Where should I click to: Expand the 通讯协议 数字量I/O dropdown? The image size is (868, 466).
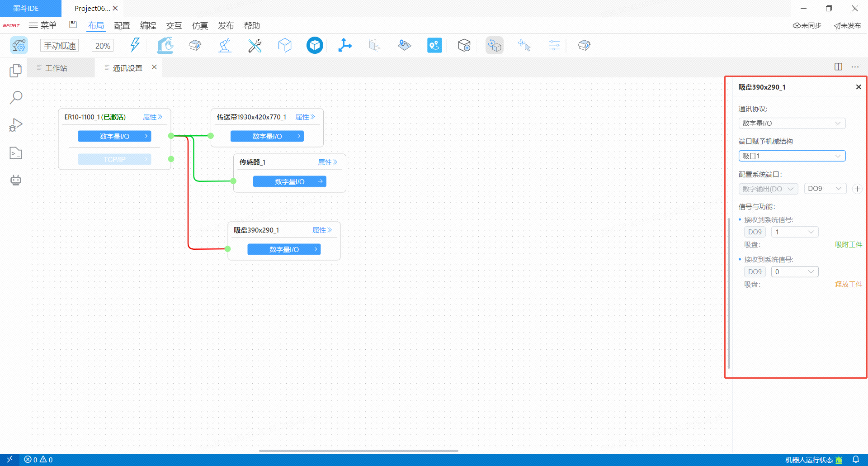point(792,124)
